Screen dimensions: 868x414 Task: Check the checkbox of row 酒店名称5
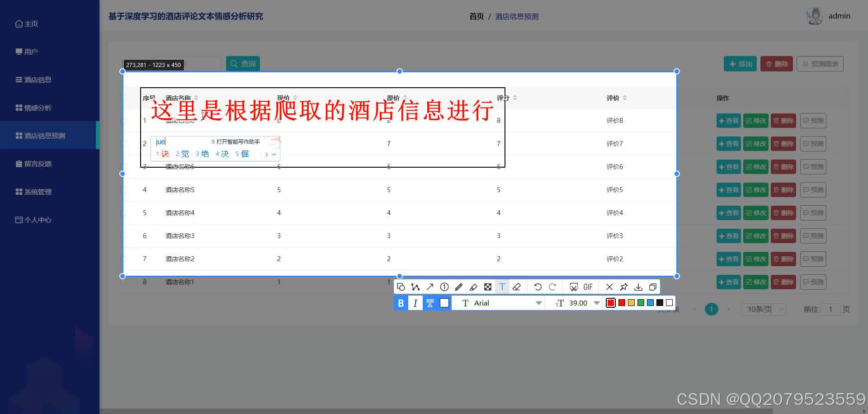[125, 190]
